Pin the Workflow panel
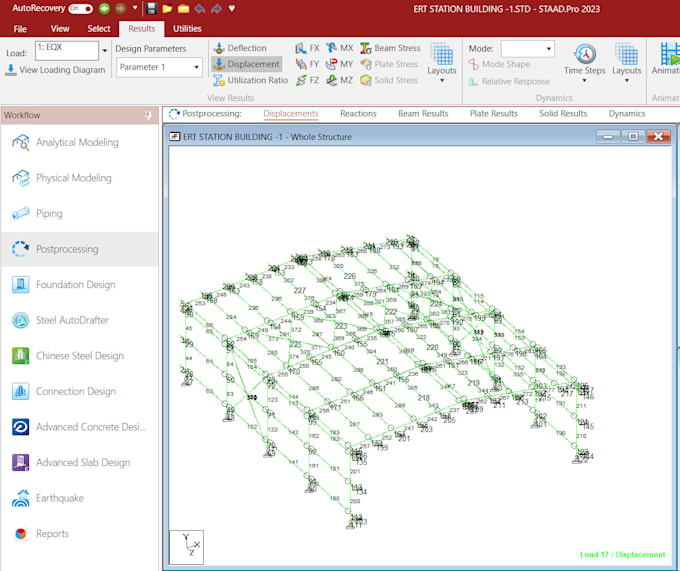The width and height of the screenshot is (680, 571). coord(148,115)
